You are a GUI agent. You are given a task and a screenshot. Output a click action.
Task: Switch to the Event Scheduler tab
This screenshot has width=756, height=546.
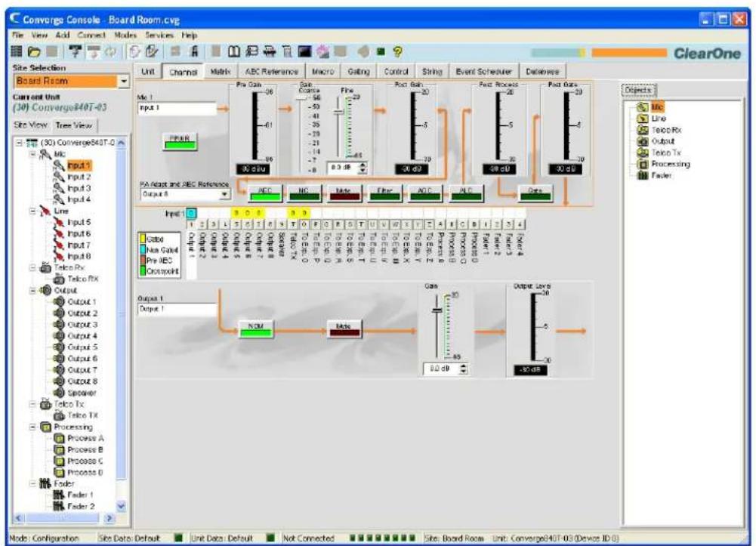[483, 71]
